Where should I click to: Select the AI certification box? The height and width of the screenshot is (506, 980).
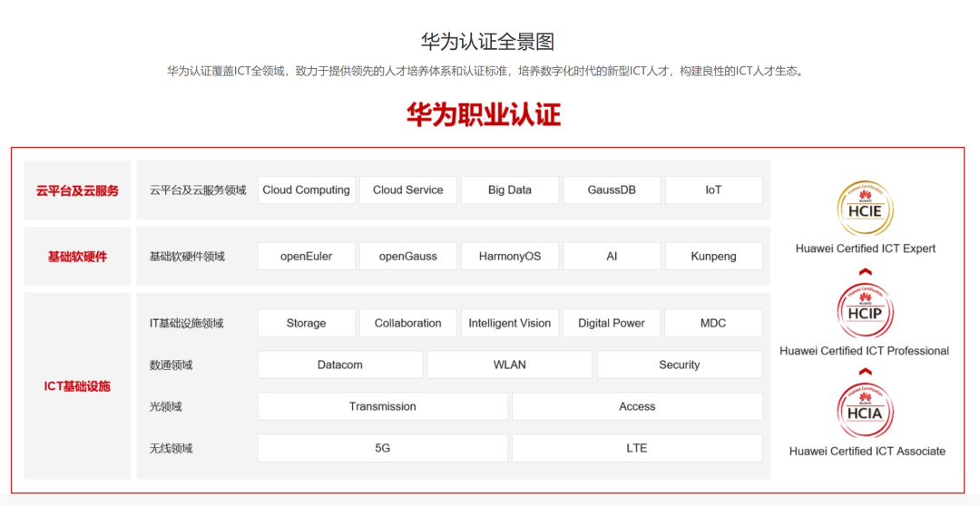click(x=612, y=256)
